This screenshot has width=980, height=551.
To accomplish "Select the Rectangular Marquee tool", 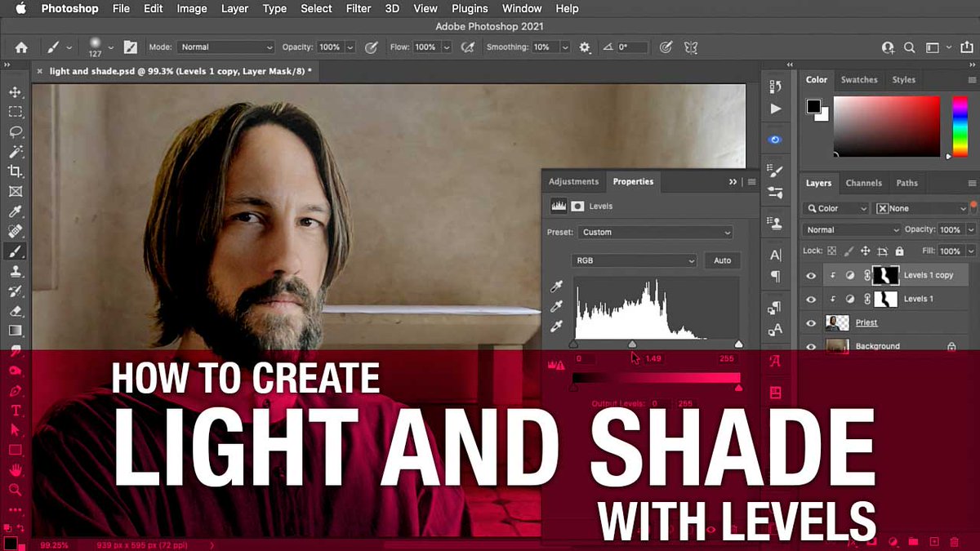I will 15,112.
